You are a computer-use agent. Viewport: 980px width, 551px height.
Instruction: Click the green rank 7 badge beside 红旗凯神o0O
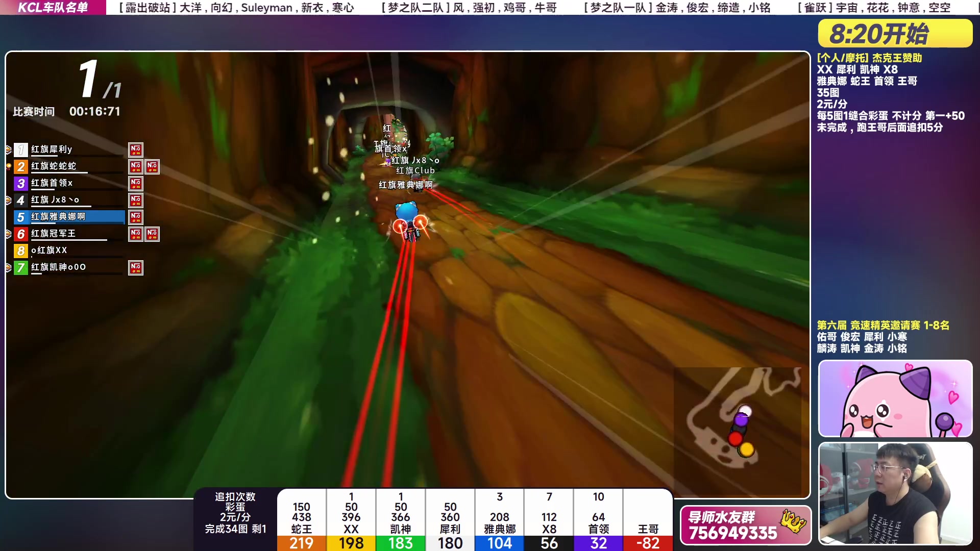point(20,267)
